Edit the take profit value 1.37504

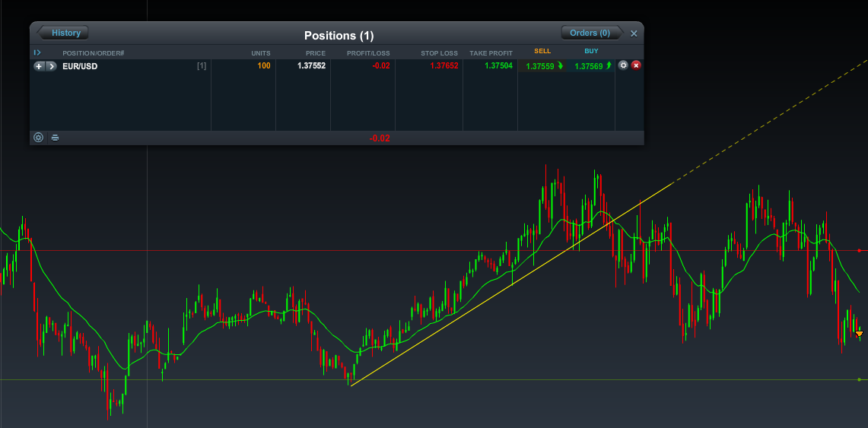pyautogui.click(x=499, y=66)
